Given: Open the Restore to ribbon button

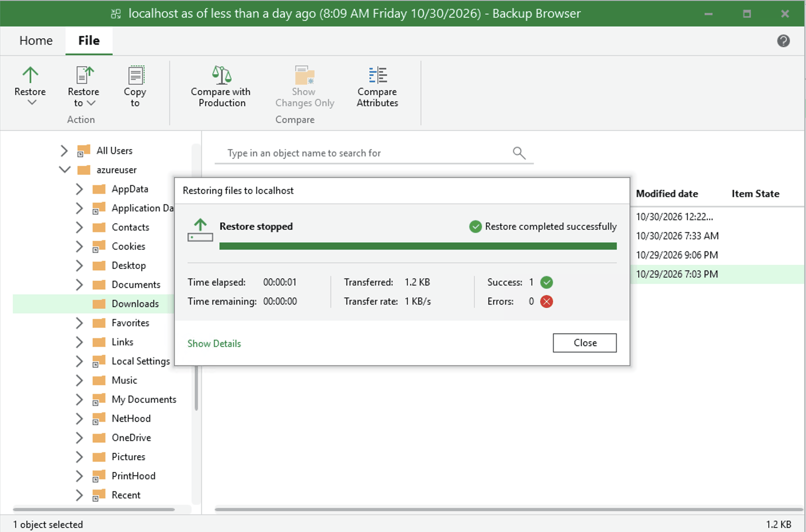Looking at the screenshot, I should coord(83,87).
